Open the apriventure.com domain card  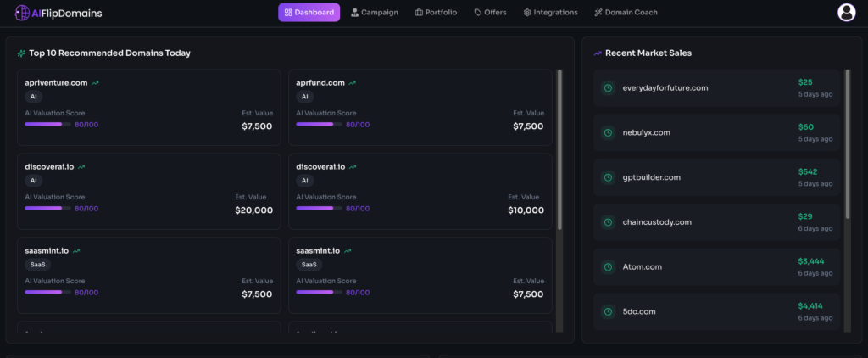tap(149, 108)
